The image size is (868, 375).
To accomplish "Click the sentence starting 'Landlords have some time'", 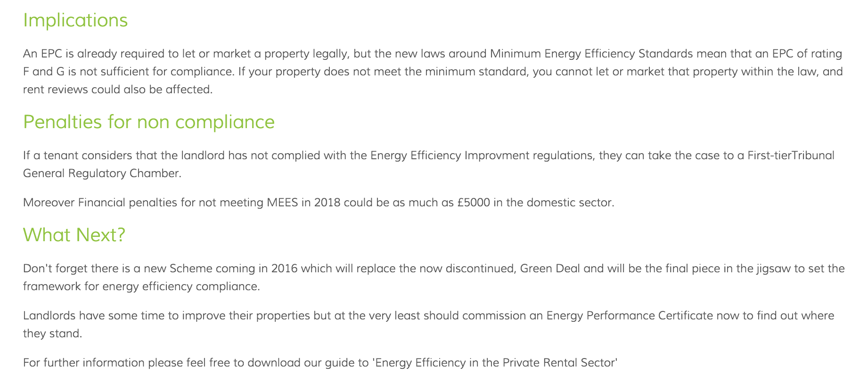I will click(x=429, y=325).
